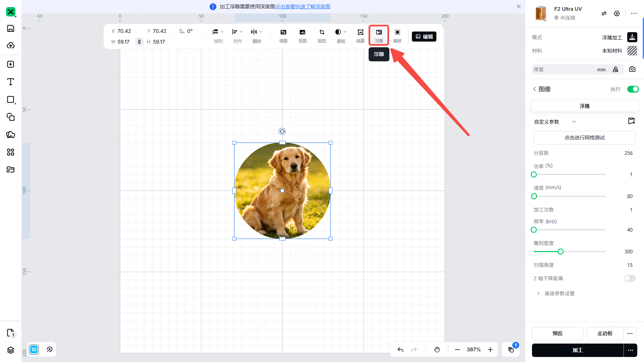Click the 雕刻密度 density slider handle
Viewport: 644px width, 362px height.
click(560, 252)
